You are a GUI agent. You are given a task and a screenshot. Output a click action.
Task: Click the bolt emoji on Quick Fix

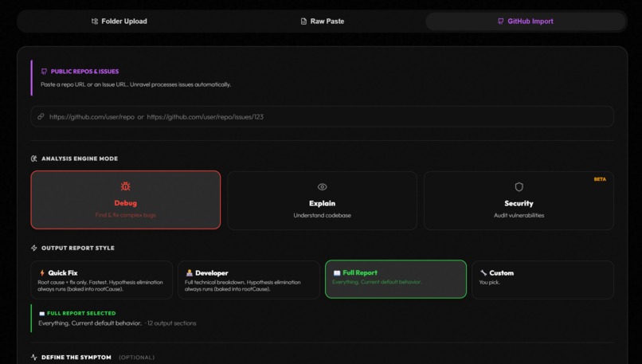(x=41, y=272)
